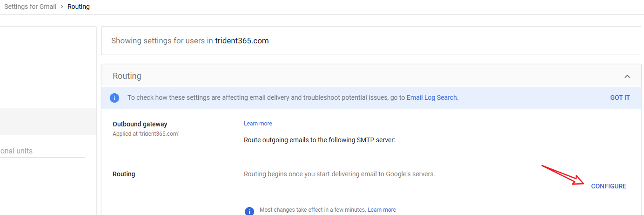Click the 'Applied at trident365.com' text
Screen dimensions: 644x215
146,133
